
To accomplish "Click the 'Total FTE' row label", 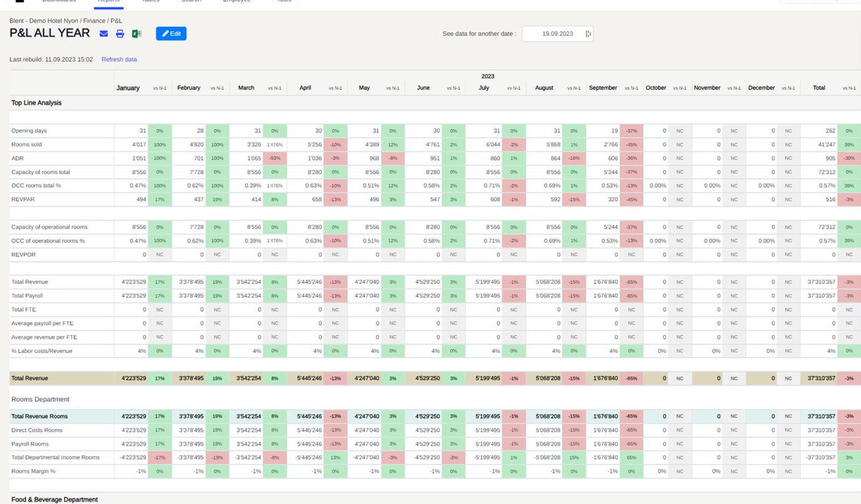I will coord(24,309).
